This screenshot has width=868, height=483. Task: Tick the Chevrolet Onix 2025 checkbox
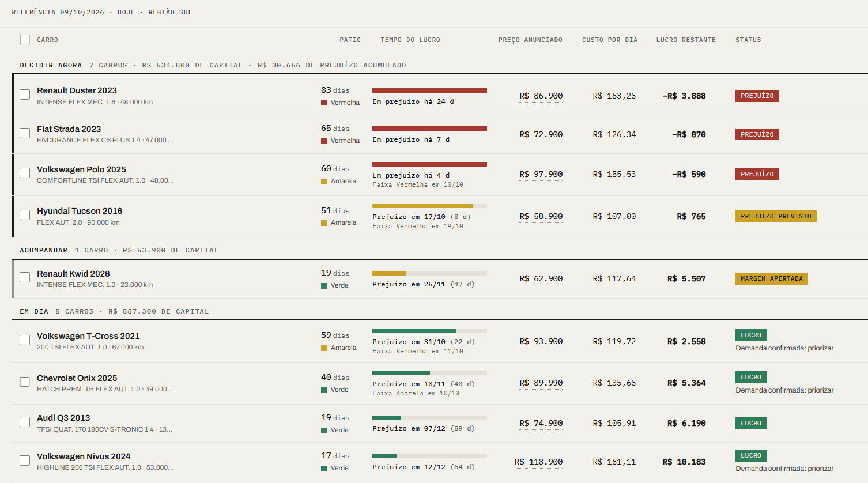click(x=25, y=382)
